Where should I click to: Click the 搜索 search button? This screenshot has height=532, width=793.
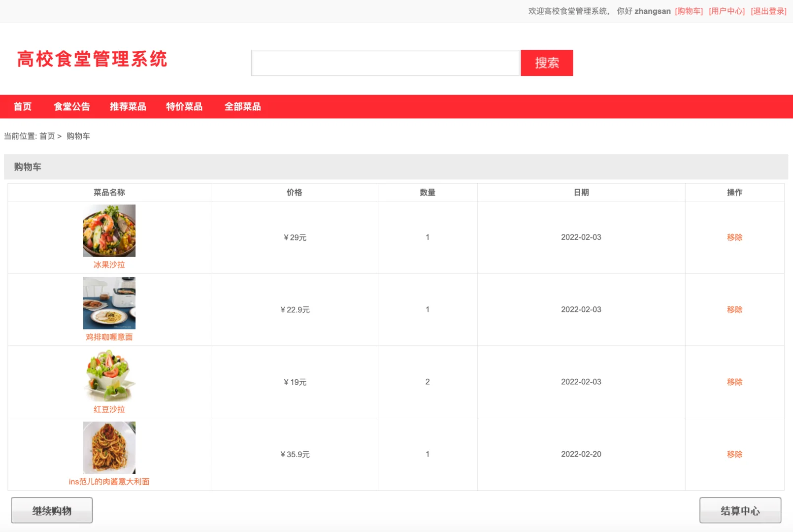tap(546, 63)
